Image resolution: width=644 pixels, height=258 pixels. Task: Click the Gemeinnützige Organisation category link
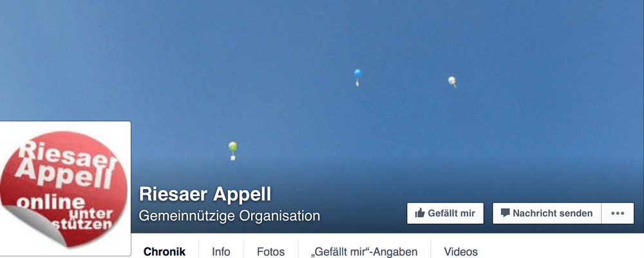tap(230, 215)
